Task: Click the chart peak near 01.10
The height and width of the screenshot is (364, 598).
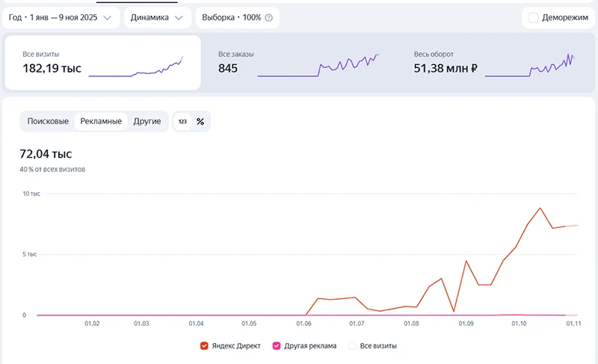Action: 540,208
